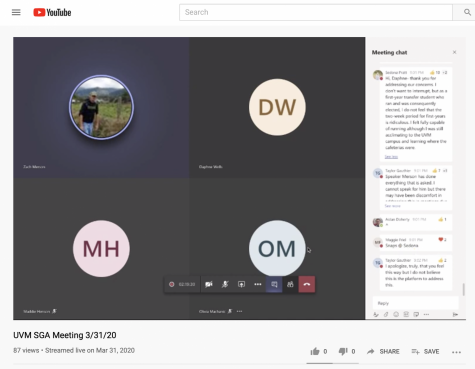475x369 pixels.
Task: Toggle the meeting chat conversation button
Action: point(274,284)
